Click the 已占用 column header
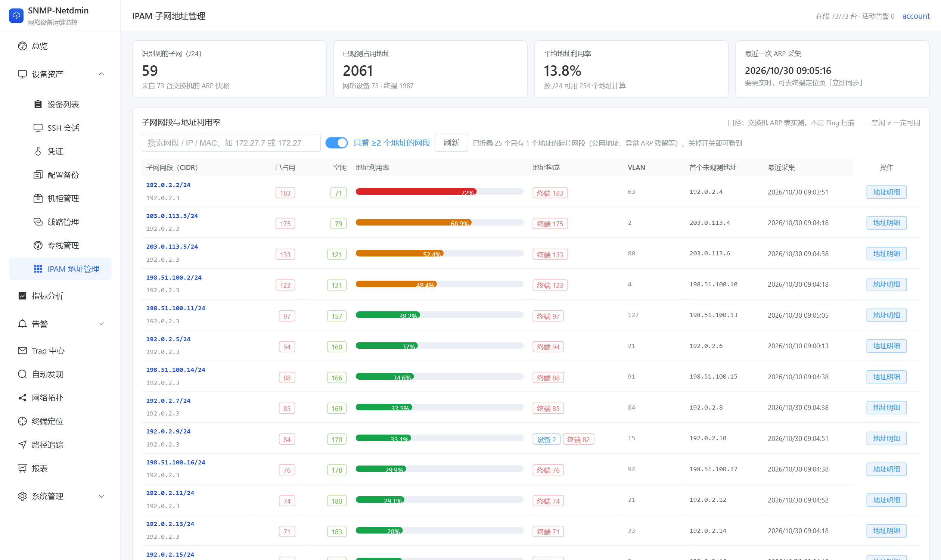The height and width of the screenshot is (560, 941). point(285,167)
